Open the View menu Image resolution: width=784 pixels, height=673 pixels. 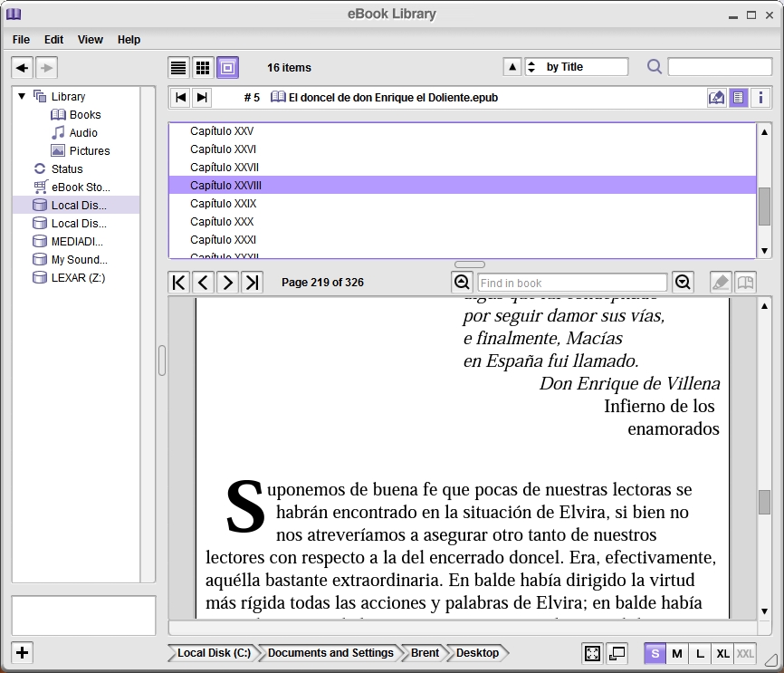[91, 40]
